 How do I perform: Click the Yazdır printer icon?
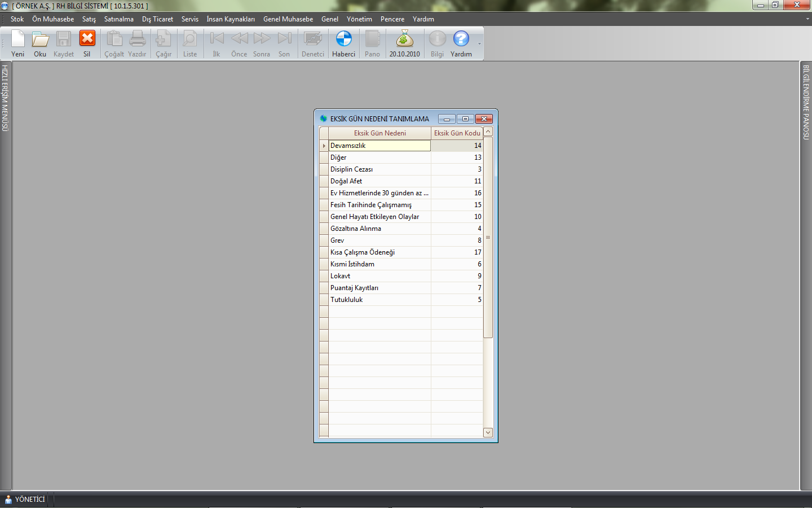coord(137,43)
